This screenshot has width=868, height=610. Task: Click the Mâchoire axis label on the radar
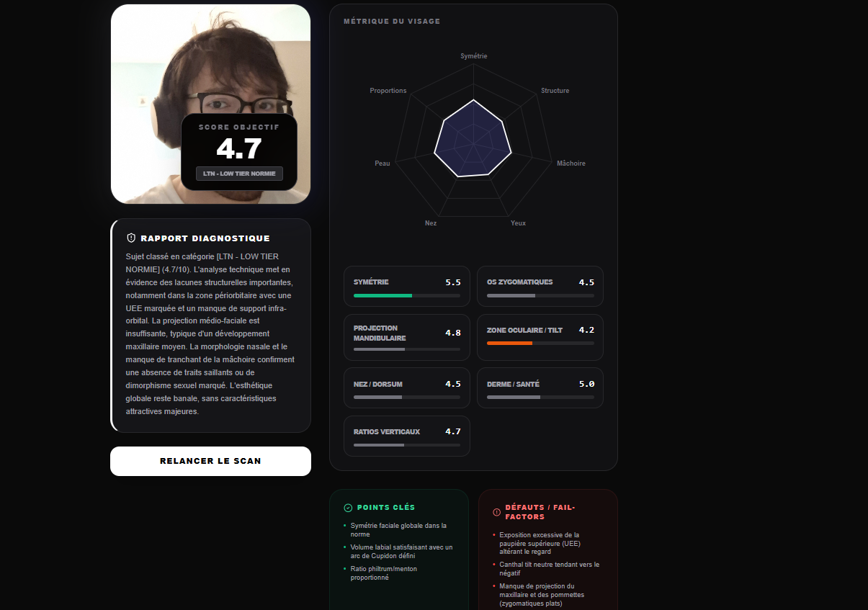[571, 163]
